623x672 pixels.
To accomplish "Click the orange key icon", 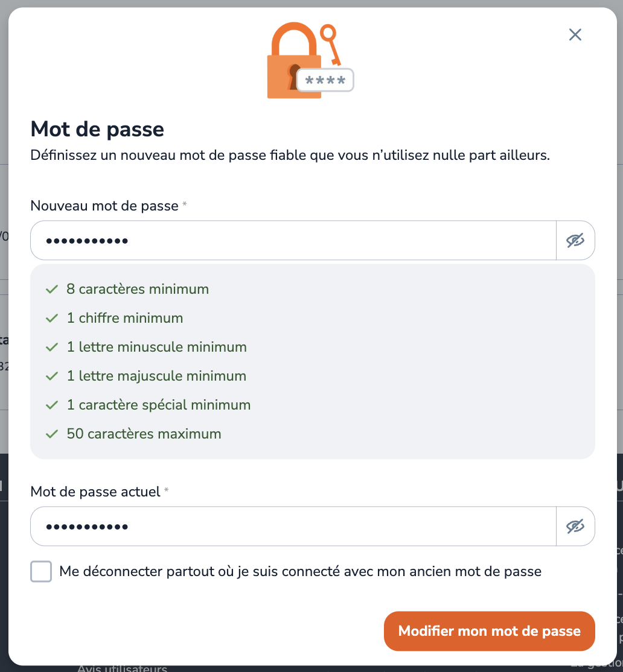I will click(331, 44).
